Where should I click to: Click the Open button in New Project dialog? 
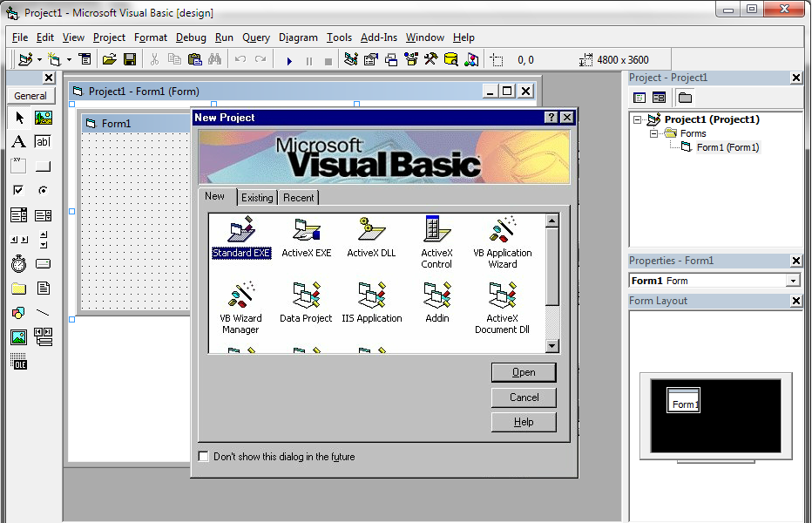point(523,372)
